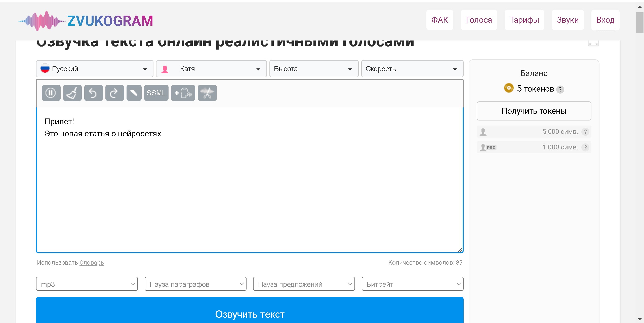Open the Битрейт dropdown
The height and width of the screenshot is (323, 644).
click(413, 284)
